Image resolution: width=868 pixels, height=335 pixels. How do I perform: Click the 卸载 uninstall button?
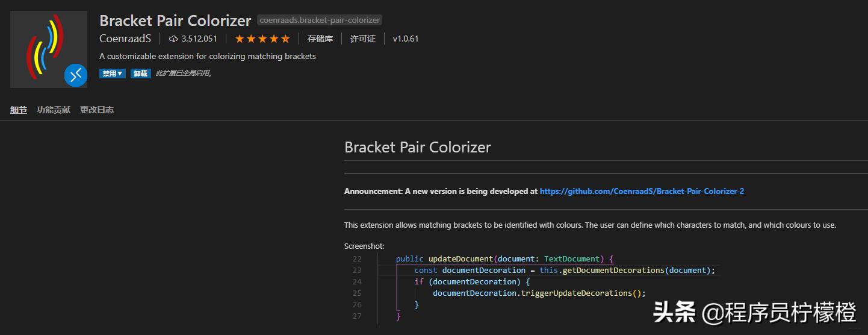141,74
